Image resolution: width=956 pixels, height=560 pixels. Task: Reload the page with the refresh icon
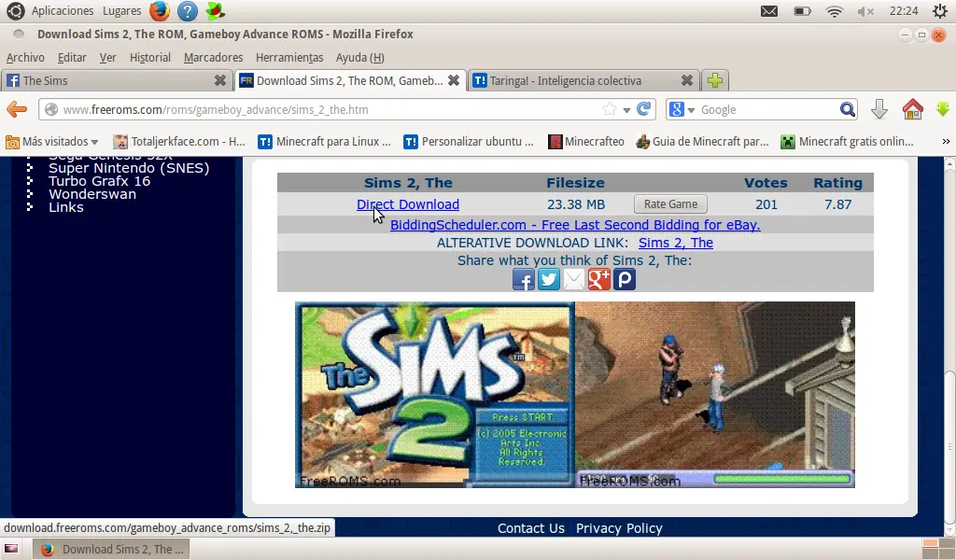(644, 109)
